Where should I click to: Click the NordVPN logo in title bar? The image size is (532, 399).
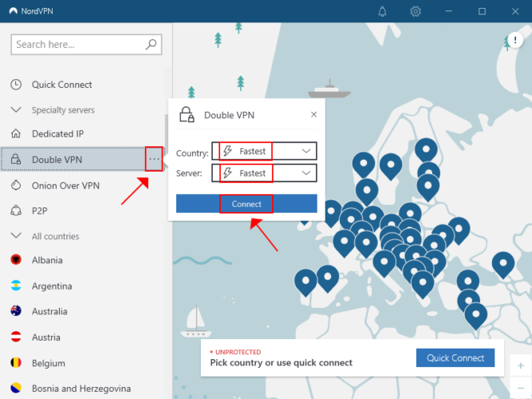click(x=14, y=11)
